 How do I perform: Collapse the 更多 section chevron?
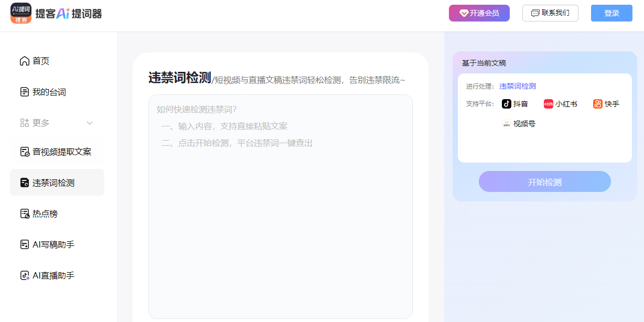(90, 123)
